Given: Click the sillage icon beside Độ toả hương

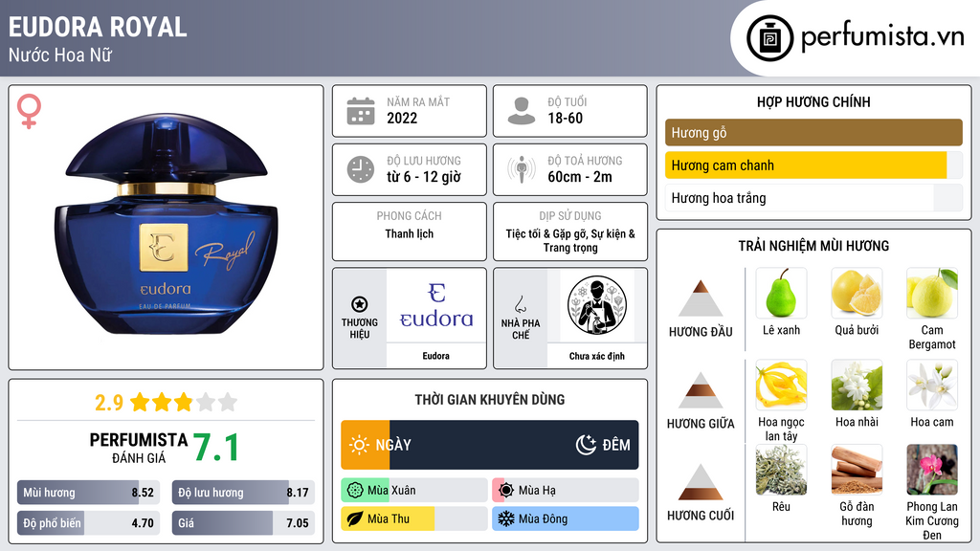Looking at the screenshot, I should pyautogui.click(x=522, y=169).
